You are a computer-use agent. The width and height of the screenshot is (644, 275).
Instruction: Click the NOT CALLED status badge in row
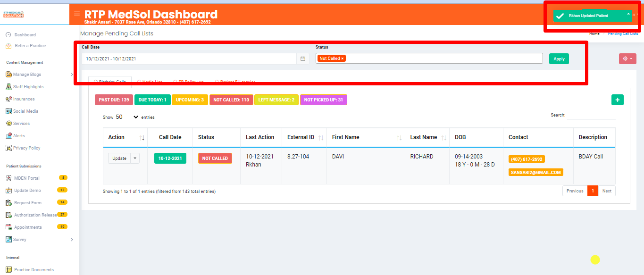pos(215,158)
